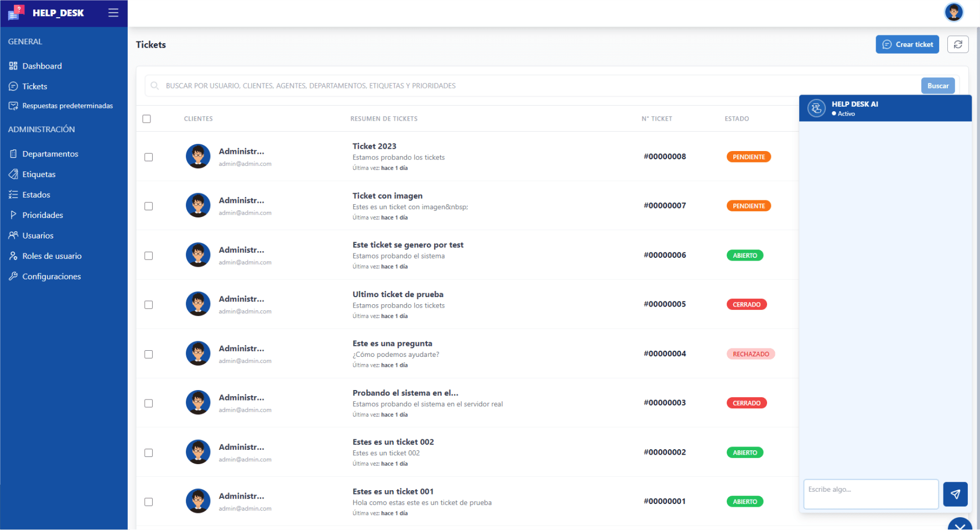
Task: Click the Help Desk logo icon
Action: pos(16,13)
